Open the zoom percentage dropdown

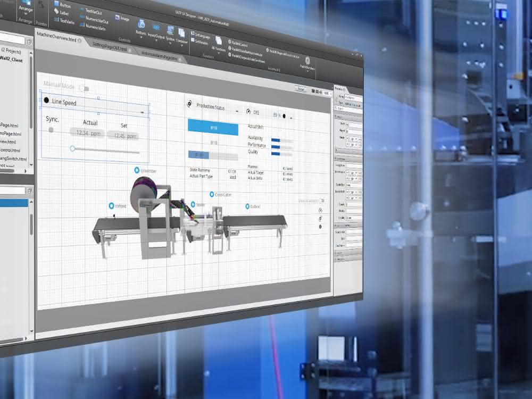point(327,93)
